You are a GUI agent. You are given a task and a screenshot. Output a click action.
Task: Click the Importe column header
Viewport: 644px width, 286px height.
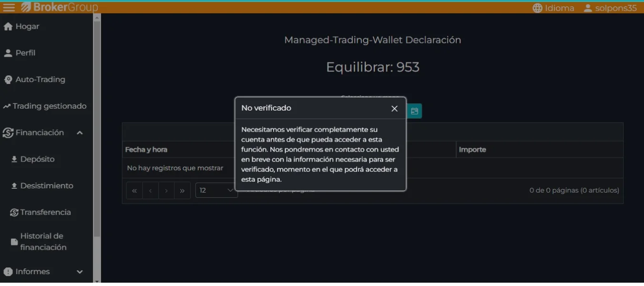coord(472,150)
